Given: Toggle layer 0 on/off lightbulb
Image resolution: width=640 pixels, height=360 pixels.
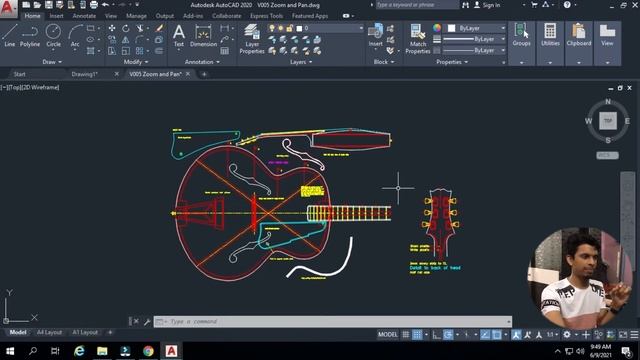Looking at the screenshot, I should click(272, 28).
